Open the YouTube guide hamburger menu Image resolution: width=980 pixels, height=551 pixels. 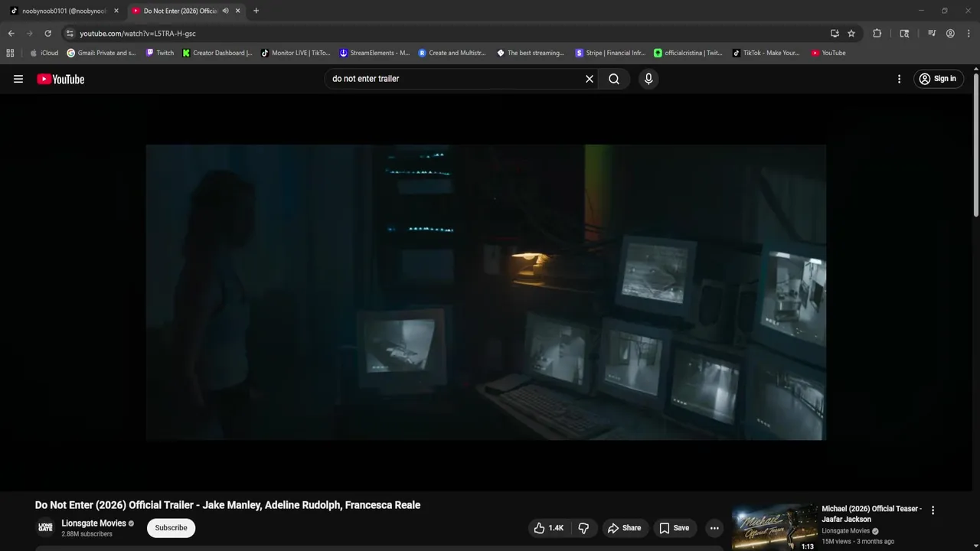tap(18, 79)
